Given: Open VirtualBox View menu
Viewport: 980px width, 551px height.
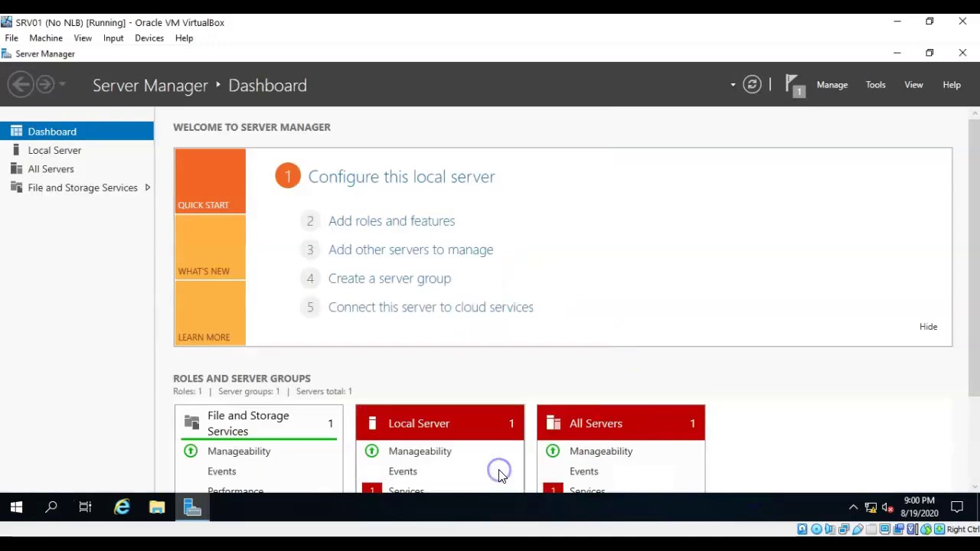Looking at the screenshot, I should (83, 37).
